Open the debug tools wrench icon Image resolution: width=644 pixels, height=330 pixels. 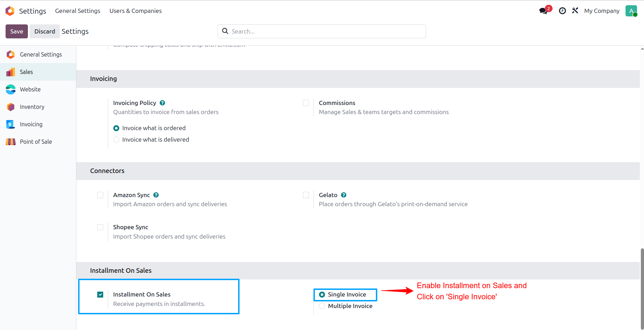tap(575, 11)
